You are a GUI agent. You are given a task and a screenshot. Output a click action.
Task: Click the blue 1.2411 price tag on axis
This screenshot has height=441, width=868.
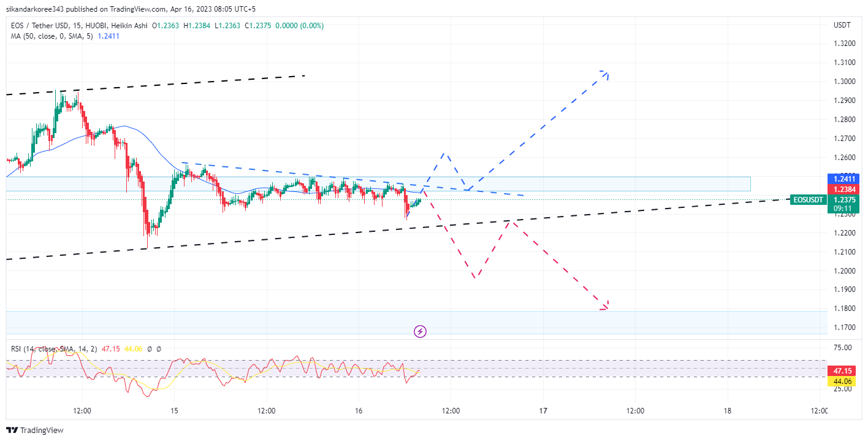coord(844,178)
